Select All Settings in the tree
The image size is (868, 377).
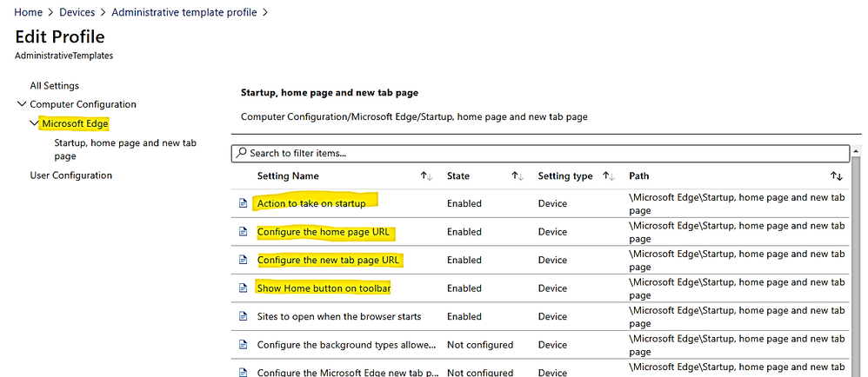point(54,86)
